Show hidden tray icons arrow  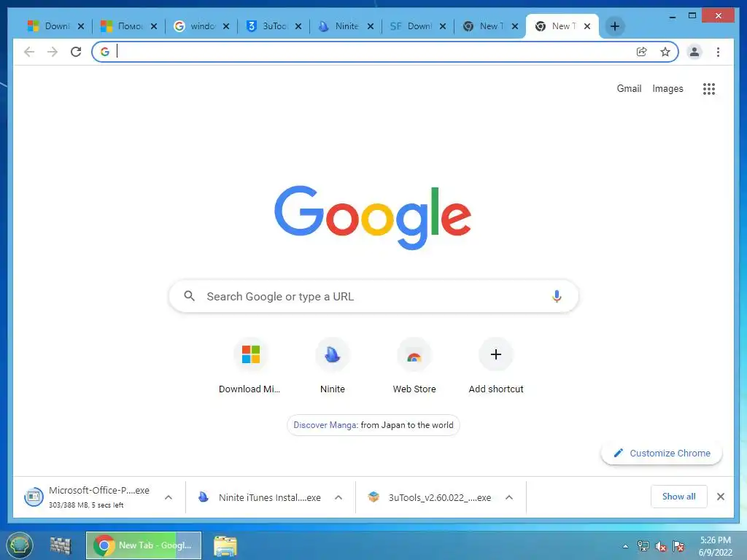(x=625, y=546)
